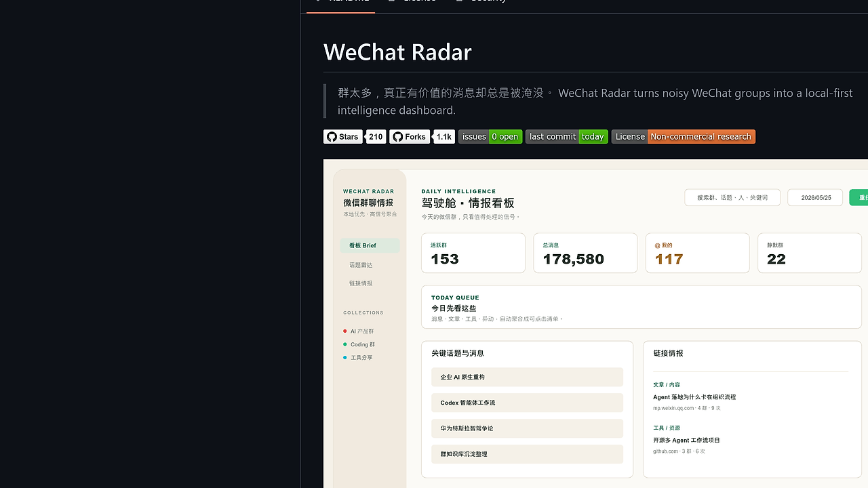Open the 企业 AI 原生重构 topic row

tap(527, 377)
